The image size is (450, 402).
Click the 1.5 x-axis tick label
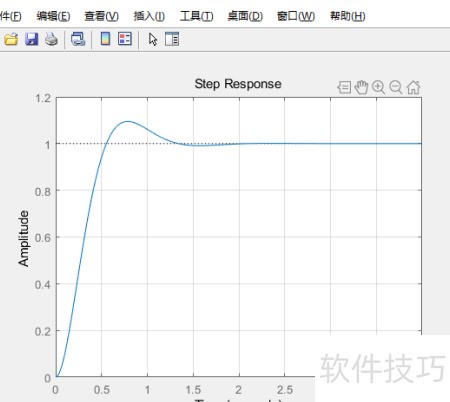(193, 390)
